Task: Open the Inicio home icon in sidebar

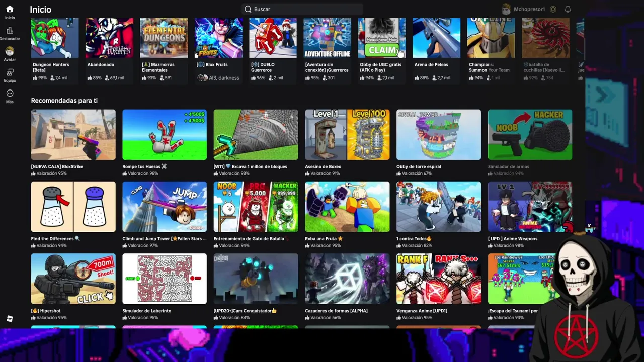Action: pyautogui.click(x=10, y=9)
